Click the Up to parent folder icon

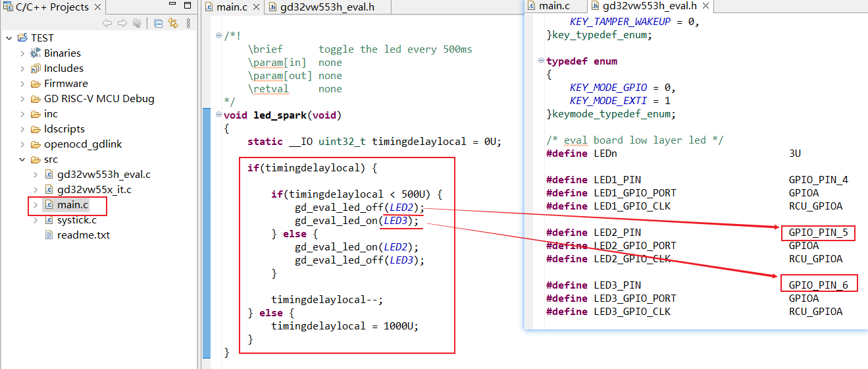(136, 23)
